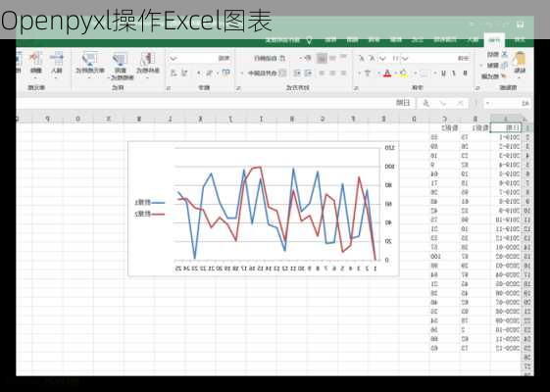550x392 pixels.
Task: Click the Increase Font Size icon
Action: pyautogui.click(x=372, y=58)
